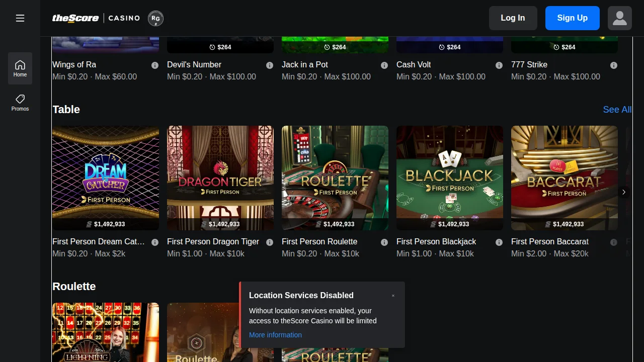Click the First Person Baccarat title

(x=550, y=241)
